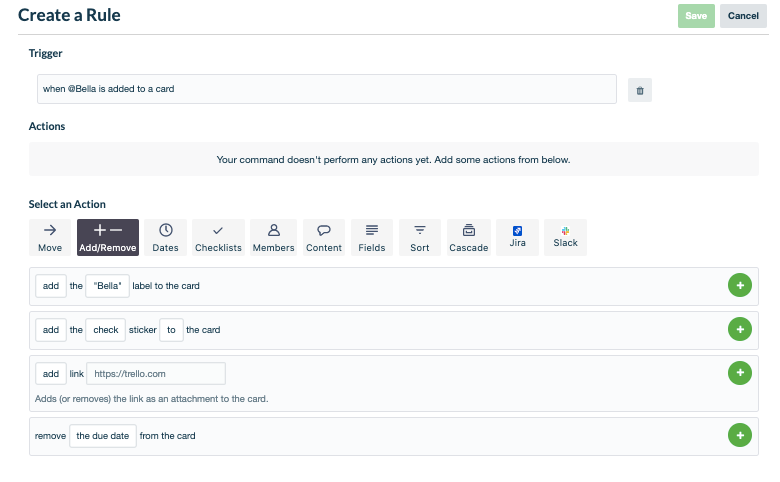Toggle the 'to' option in sticker row
Screen dimensions: 780x482
(171, 330)
